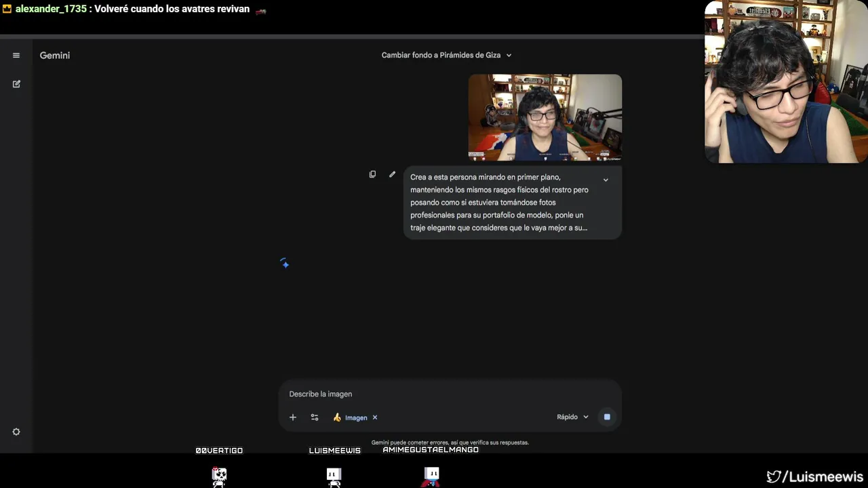This screenshot has height=488, width=868.
Task: Click the Gemini logo text
Action: click(55, 56)
